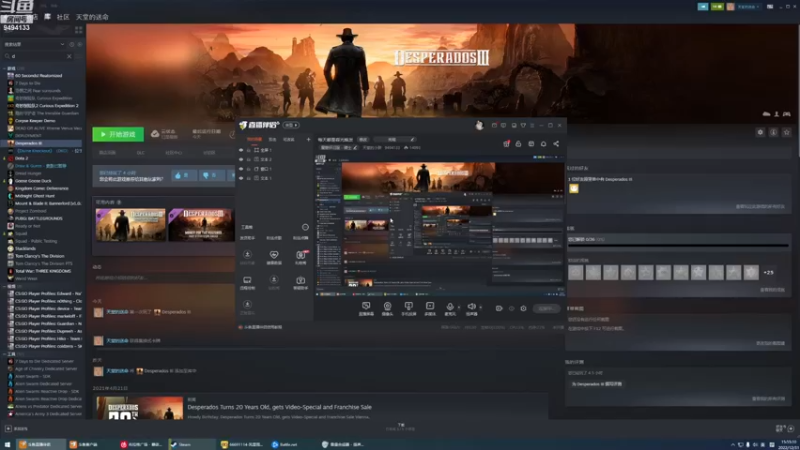Viewport: 800px width, 450px height.
Task: Click lock icon in streaming app toolbar
Action: point(518,144)
